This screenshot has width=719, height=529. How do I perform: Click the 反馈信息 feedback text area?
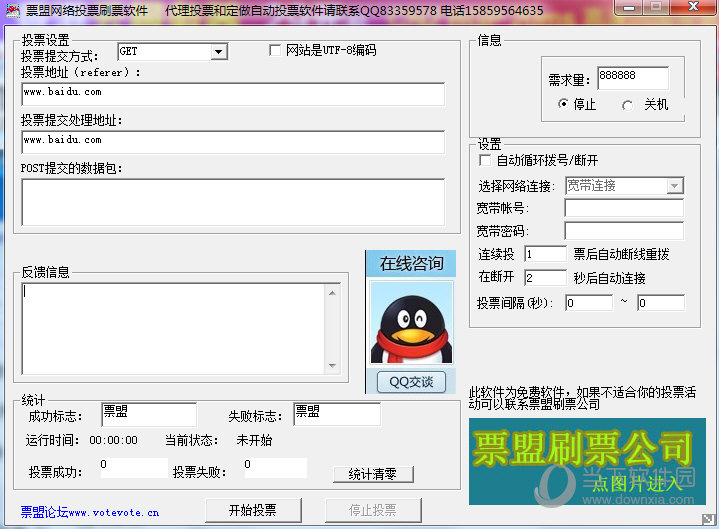click(x=174, y=329)
